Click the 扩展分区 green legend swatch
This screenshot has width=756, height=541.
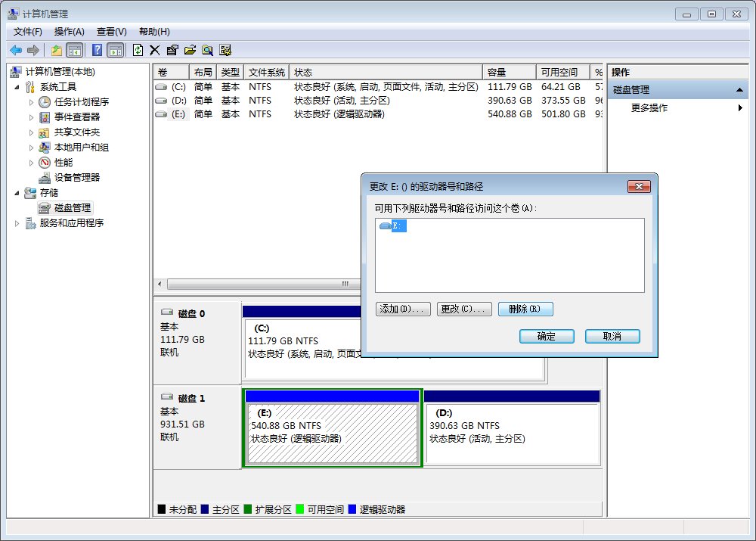248,509
